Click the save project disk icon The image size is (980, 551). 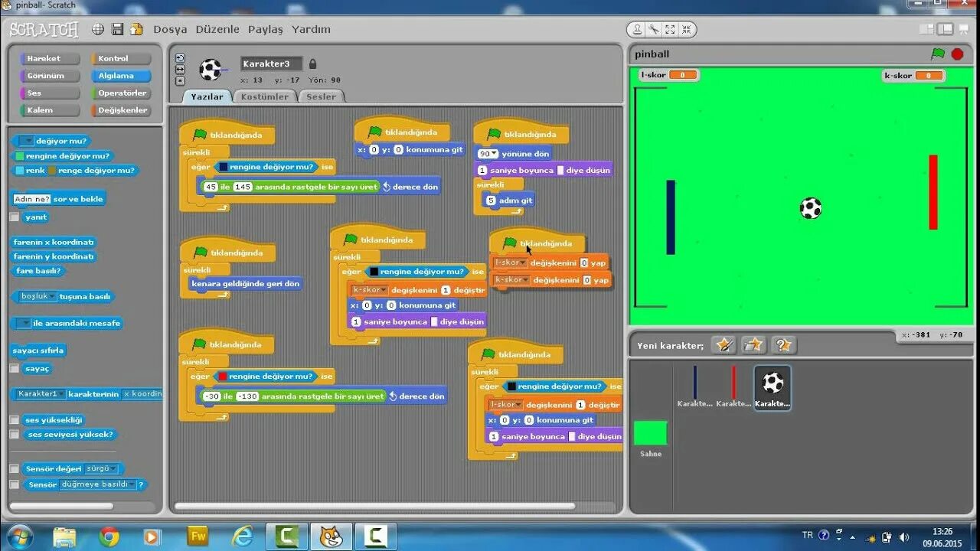117,29
